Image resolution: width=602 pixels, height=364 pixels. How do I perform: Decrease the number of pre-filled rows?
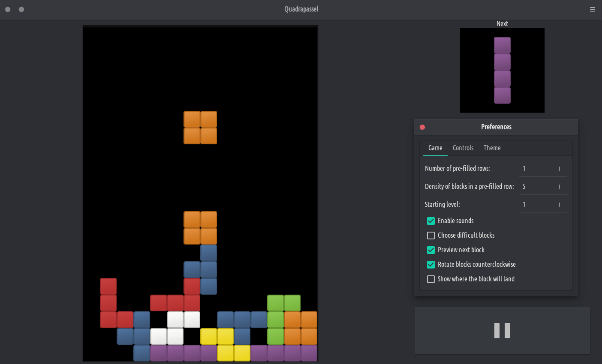(x=546, y=169)
